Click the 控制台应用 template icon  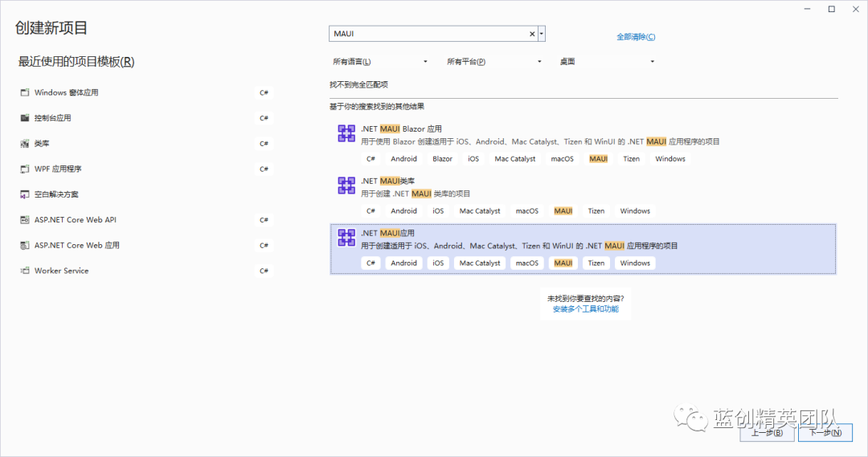(24, 118)
